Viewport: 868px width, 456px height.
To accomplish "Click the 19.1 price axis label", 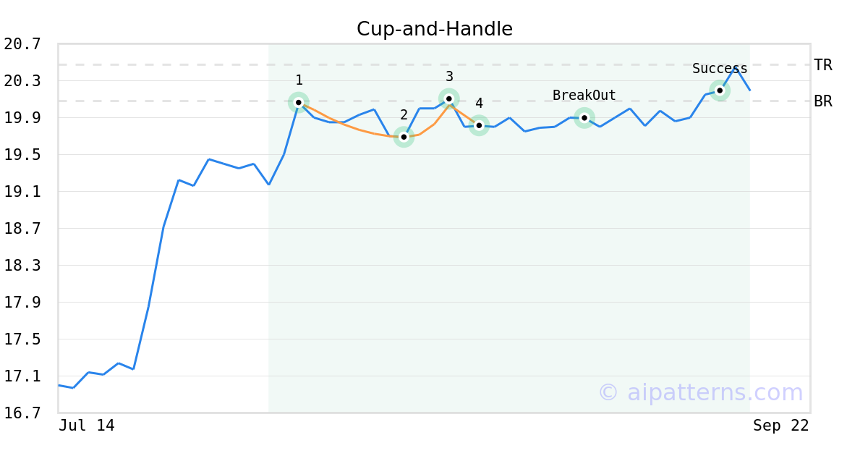I will [x=22, y=192].
